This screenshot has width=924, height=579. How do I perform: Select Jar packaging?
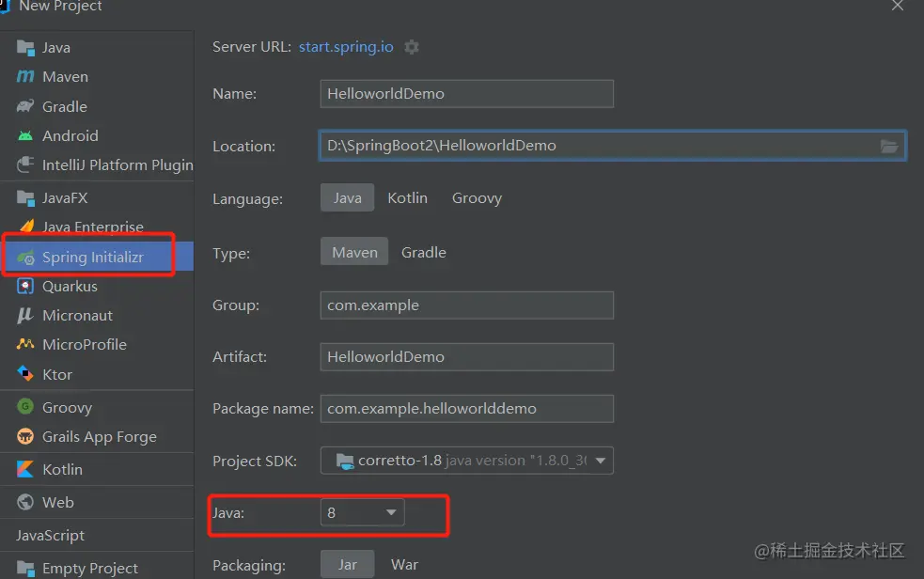point(347,564)
